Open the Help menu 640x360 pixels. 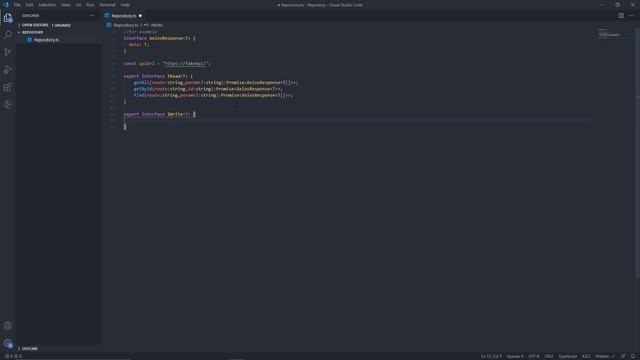125,5
